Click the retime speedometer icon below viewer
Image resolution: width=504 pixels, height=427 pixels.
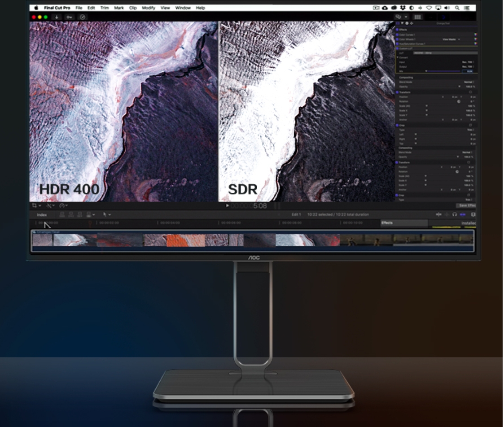coord(62,206)
